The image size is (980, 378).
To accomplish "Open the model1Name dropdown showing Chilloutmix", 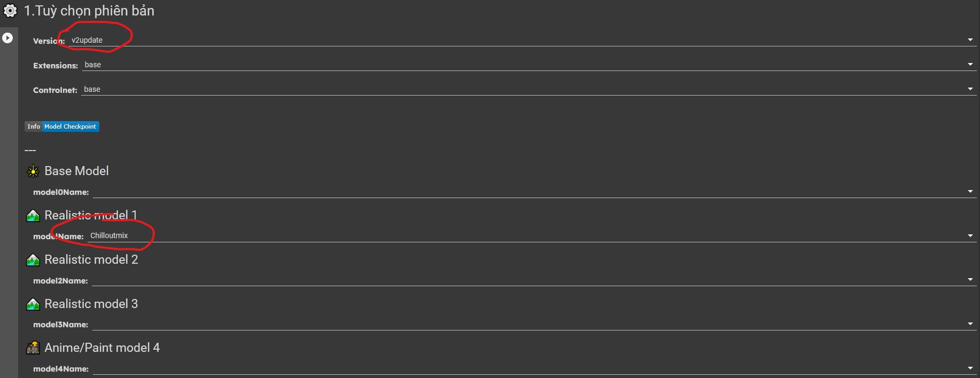I will tap(530, 235).
